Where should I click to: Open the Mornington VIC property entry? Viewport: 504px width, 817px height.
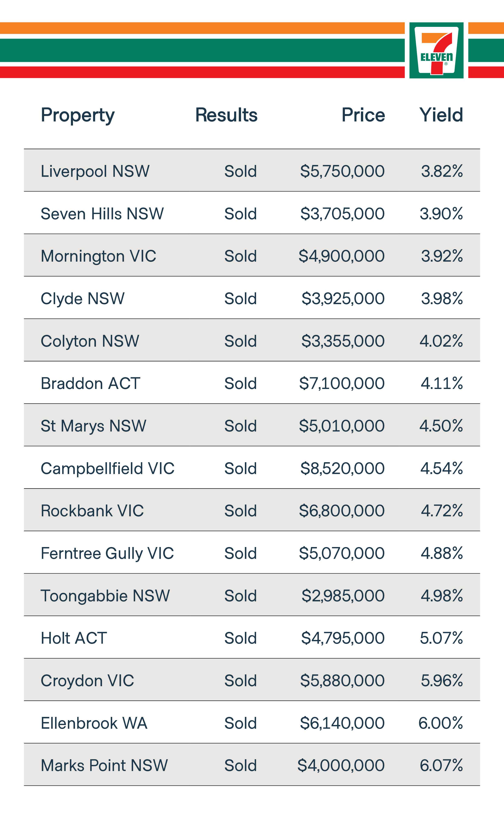[x=98, y=256]
